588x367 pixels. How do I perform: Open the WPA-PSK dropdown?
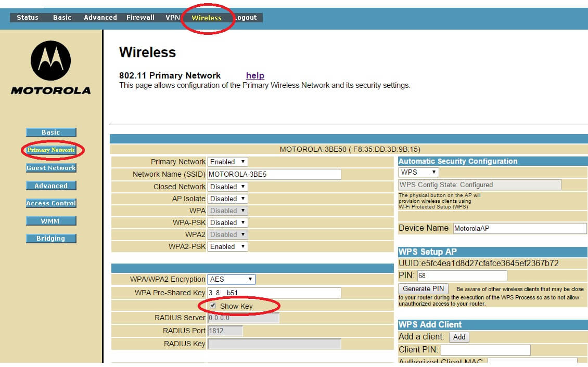click(227, 222)
